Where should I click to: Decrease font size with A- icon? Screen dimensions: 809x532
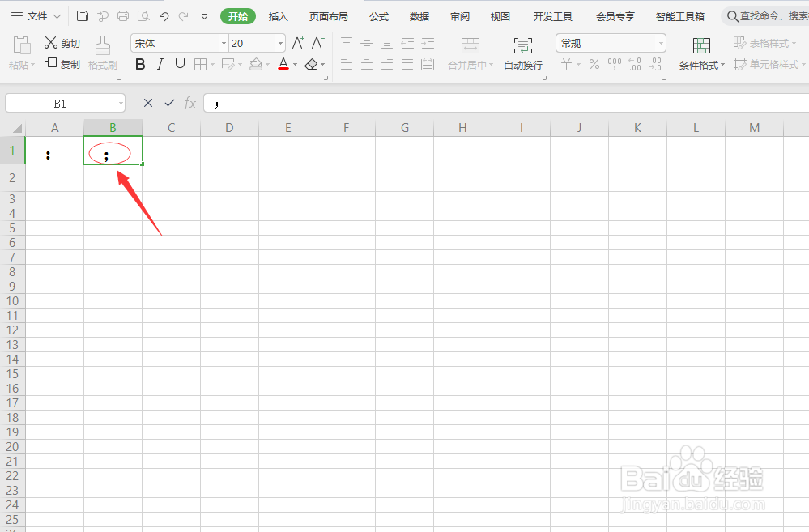[317, 43]
